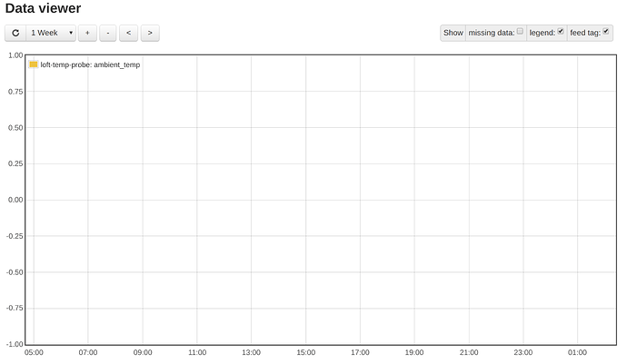The width and height of the screenshot is (627, 364).
Task: Pan the graph left with the < button
Action: pyautogui.click(x=128, y=33)
